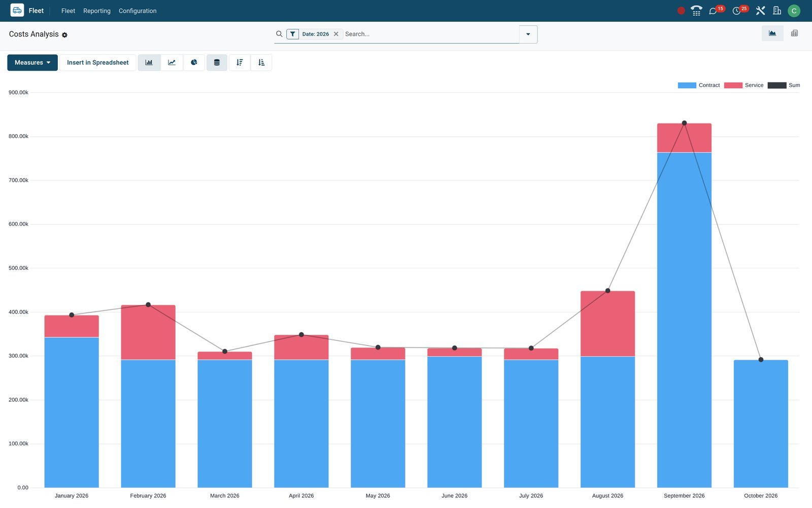Screen dimensions: 812x508
Task: Open the messages icon with 15 badge
Action: click(713, 11)
